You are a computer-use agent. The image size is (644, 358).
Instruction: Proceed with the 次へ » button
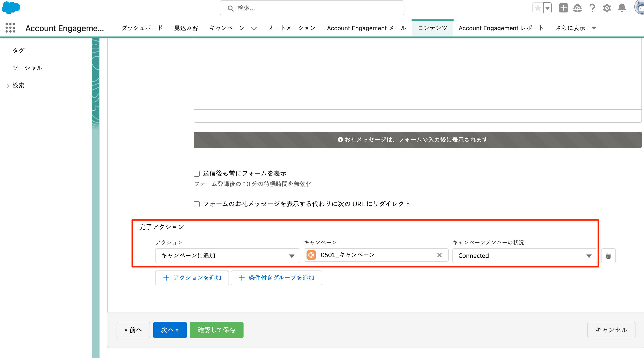(x=170, y=330)
